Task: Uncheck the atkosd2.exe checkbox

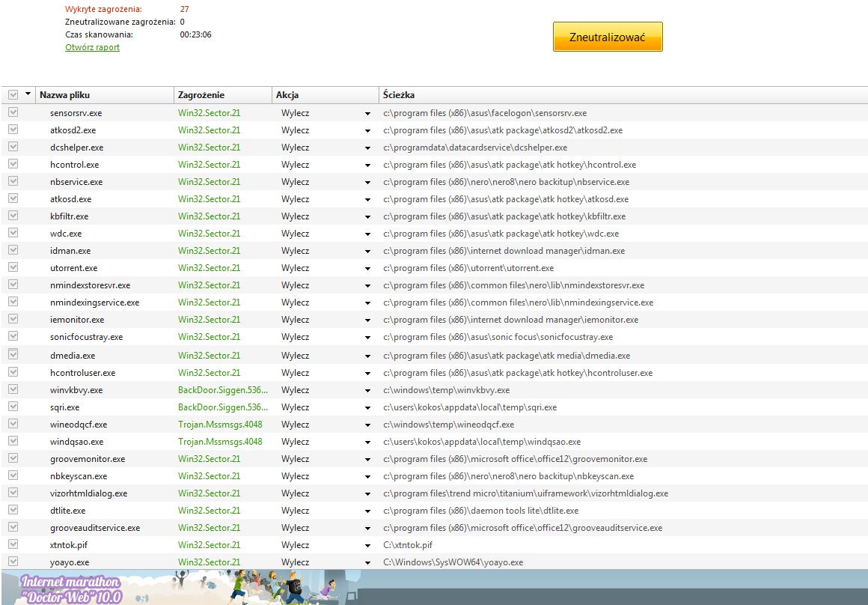Action: pyautogui.click(x=13, y=130)
